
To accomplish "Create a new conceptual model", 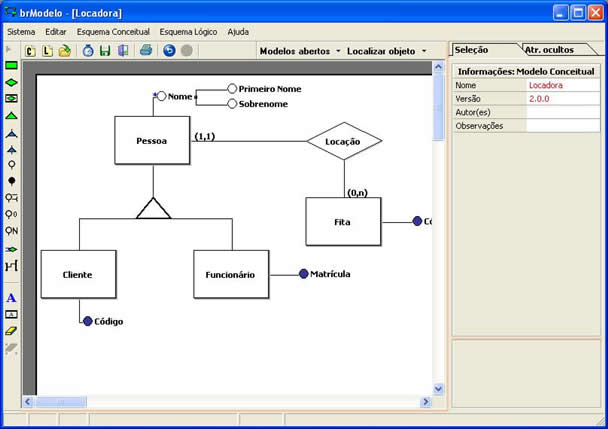I will coord(30,50).
